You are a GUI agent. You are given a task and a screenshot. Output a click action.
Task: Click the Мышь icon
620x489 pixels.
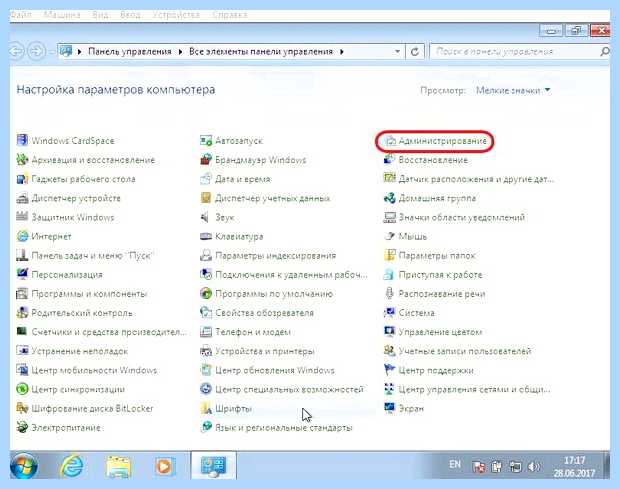pos(389,236)
